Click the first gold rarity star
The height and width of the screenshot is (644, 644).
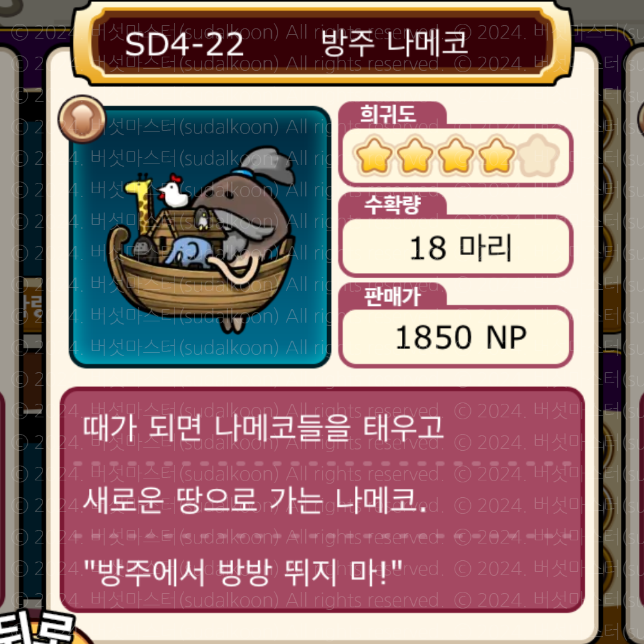click(x=374, y=155)
